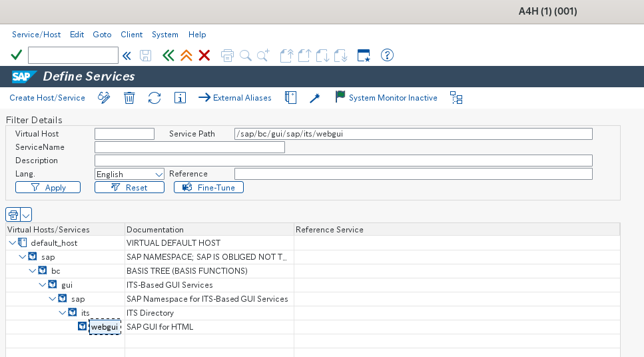Click the Last Page icon
This screenshot has height=357, width=644.
[340, 55]
